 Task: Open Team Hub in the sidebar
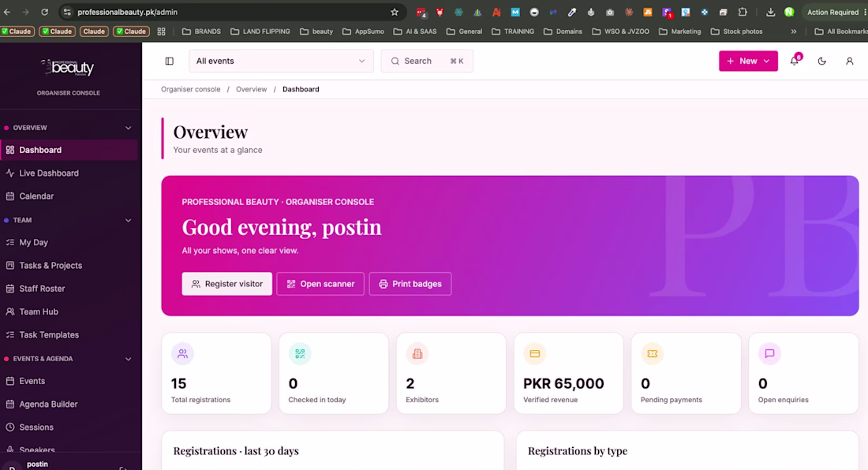click(x=69, y=311)
